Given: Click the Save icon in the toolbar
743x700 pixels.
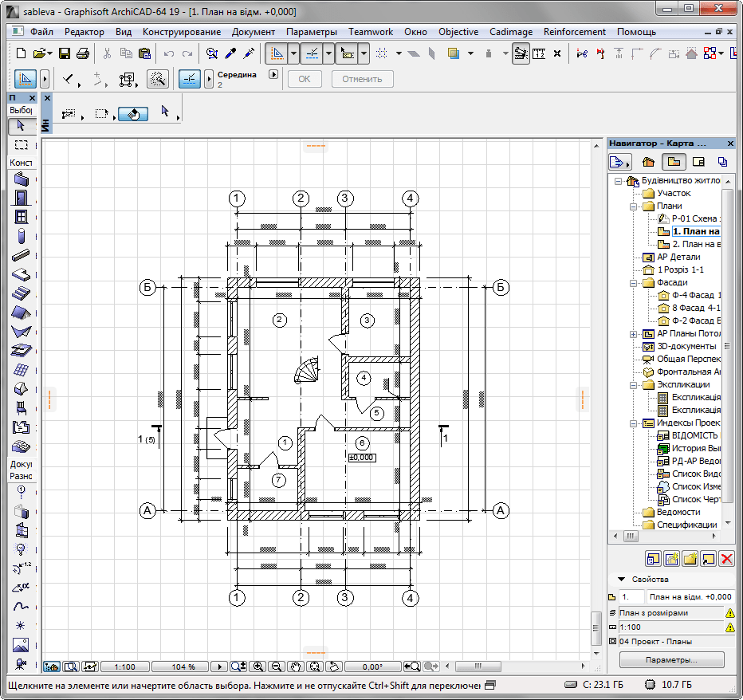Looking at the screenshot, I should tap(64, 54).
